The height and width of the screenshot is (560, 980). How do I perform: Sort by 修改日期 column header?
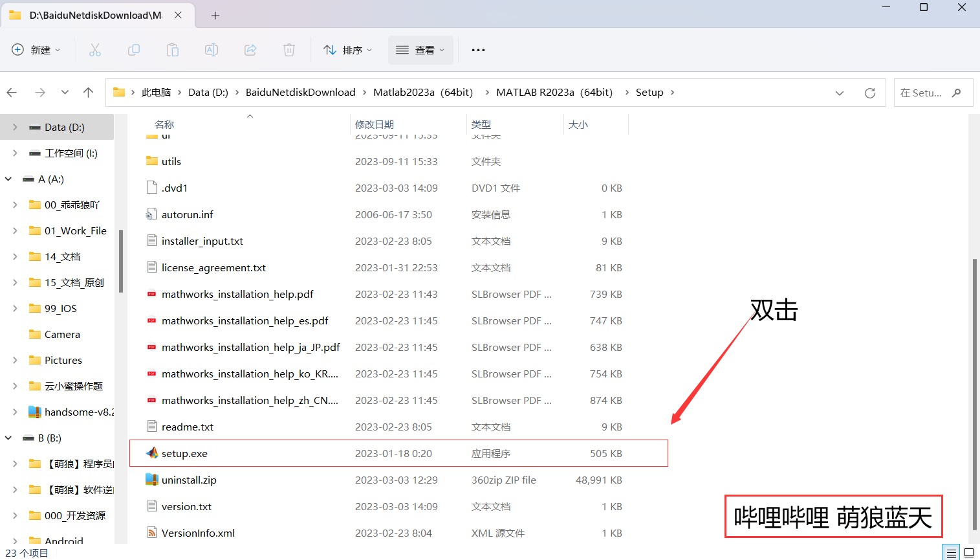point(375,124)
